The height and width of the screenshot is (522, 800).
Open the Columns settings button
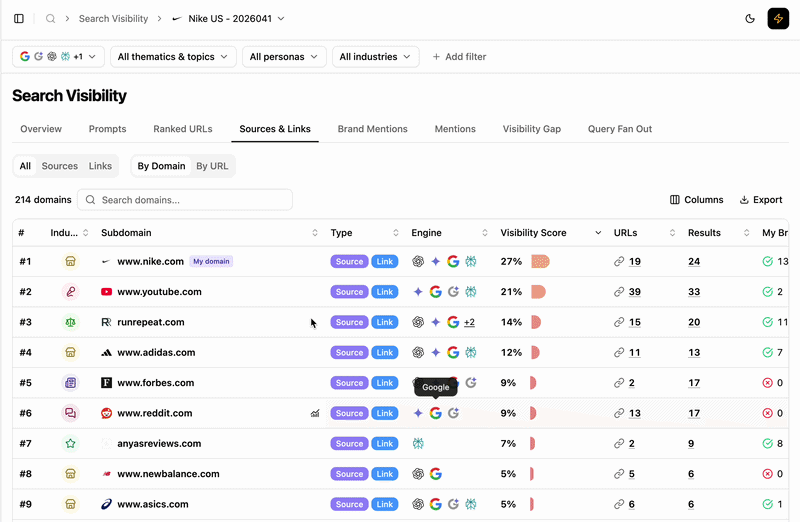click(696, 200)
